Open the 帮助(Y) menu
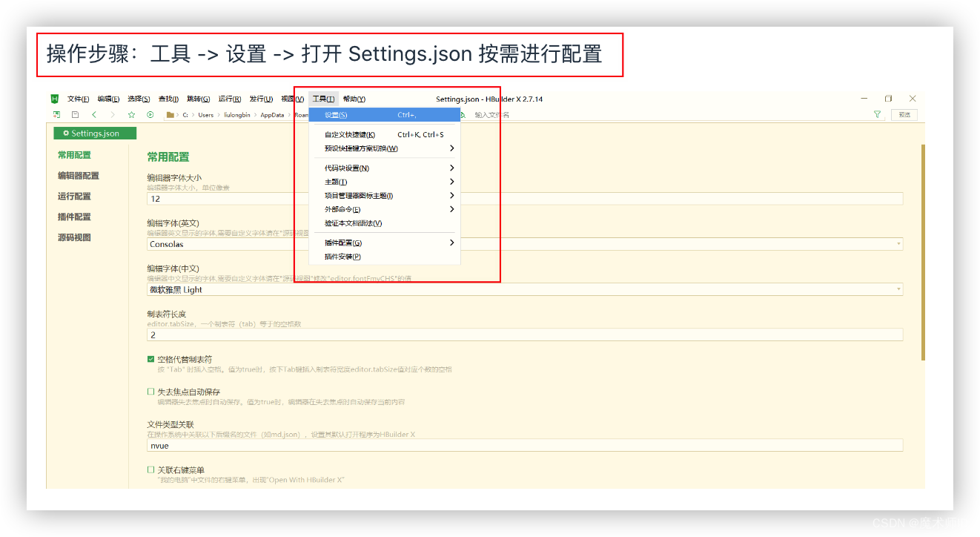This screenshot has height=537, width=980. click(x=354, y=99)
